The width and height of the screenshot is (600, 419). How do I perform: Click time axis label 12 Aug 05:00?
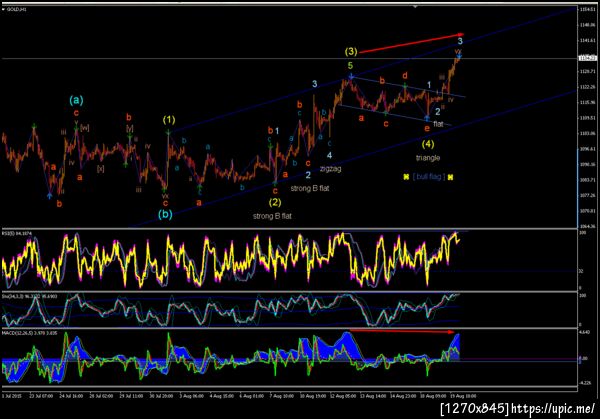[x=342, y=396]
